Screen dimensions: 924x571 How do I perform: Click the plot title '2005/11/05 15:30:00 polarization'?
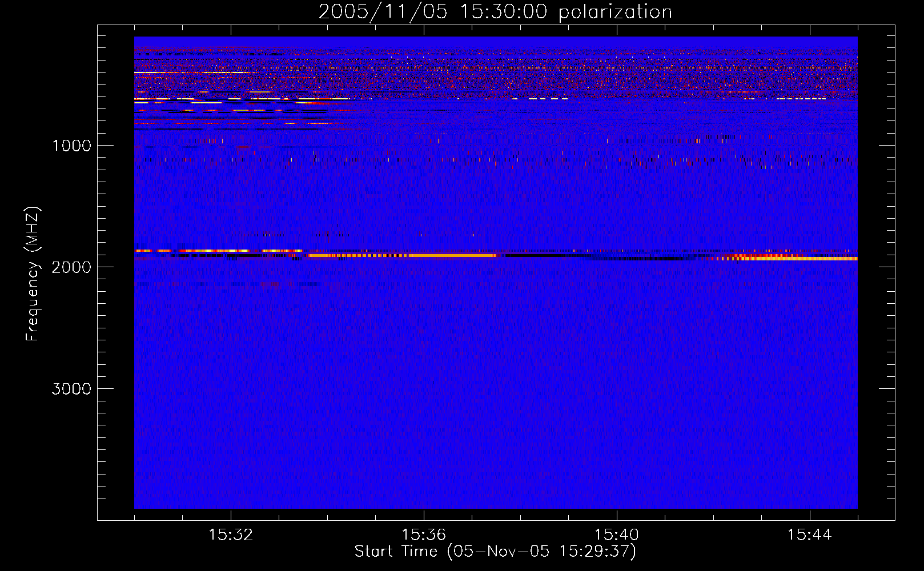point(495,12)
